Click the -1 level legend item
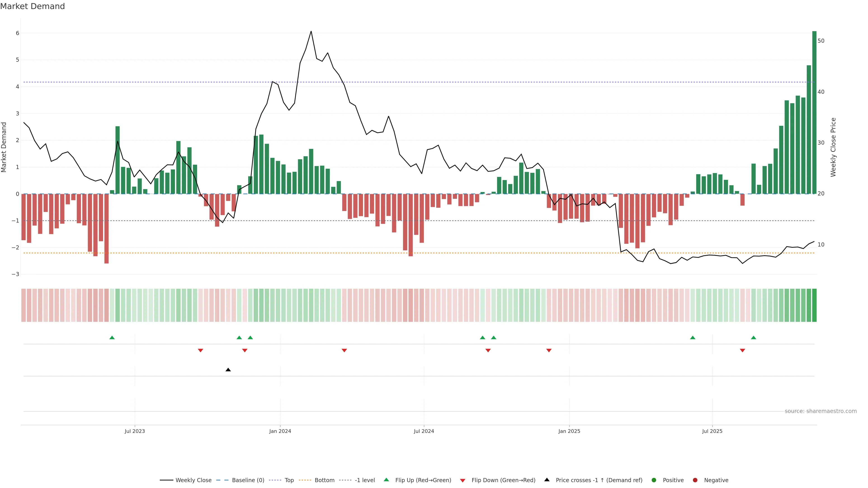 [x=365, y=480]
